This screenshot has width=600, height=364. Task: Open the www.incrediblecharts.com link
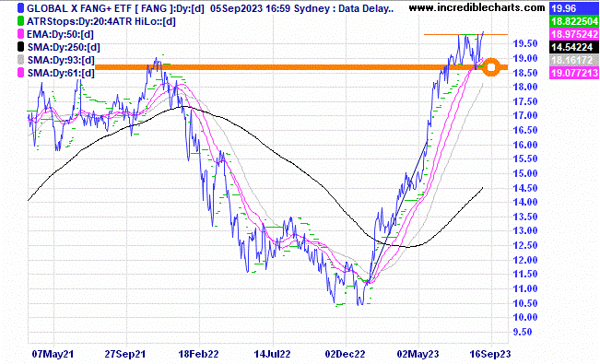pos(476,7)
